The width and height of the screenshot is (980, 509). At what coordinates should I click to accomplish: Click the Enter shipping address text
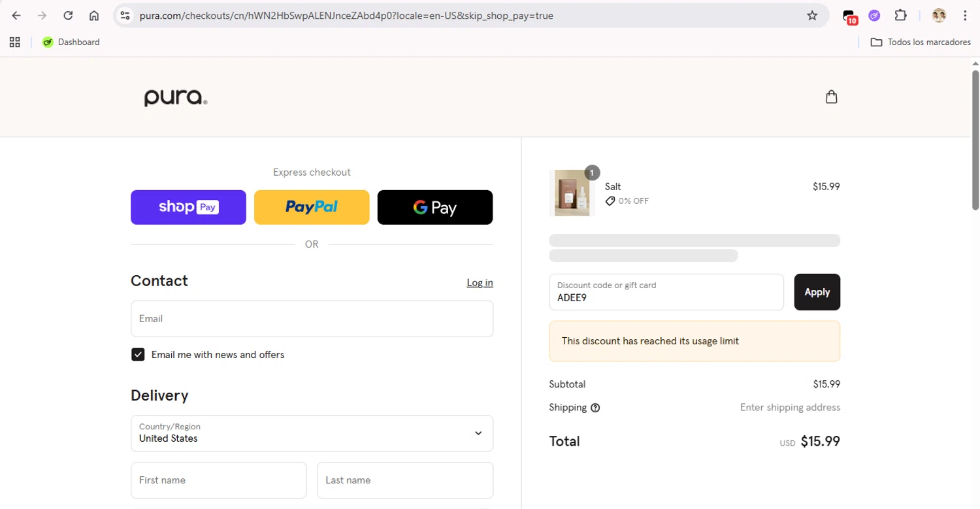790,408
